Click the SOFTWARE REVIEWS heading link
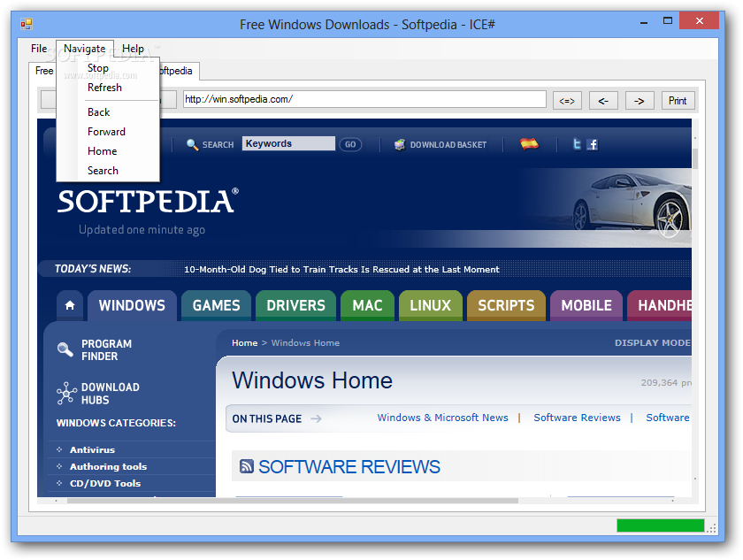743x560 pixels. [x=349, y=467]
